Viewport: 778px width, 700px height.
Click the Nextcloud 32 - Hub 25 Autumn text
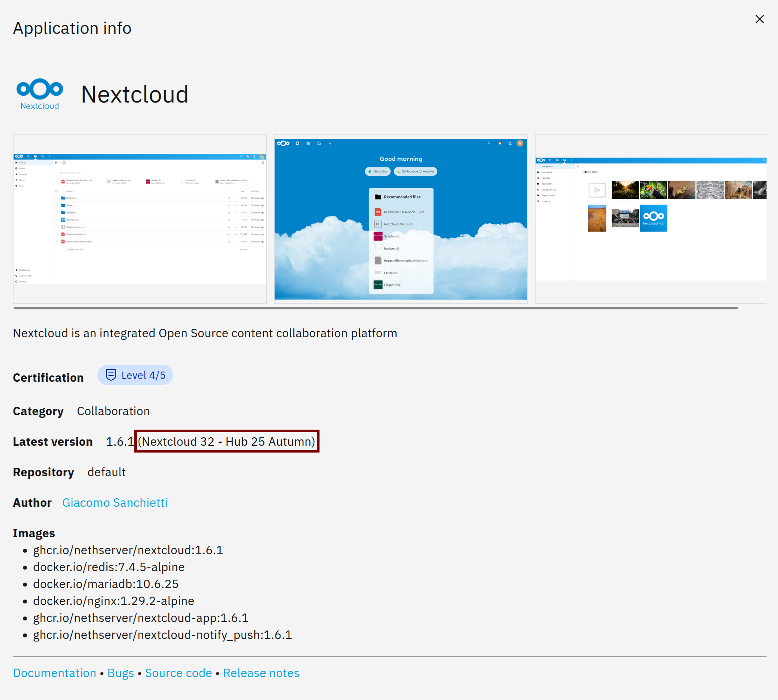pyautogui.click(x=227, y=442)
